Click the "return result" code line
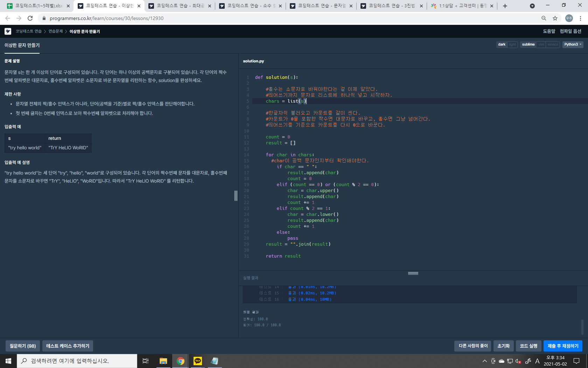588x368 pixels. tap(283, 256)
